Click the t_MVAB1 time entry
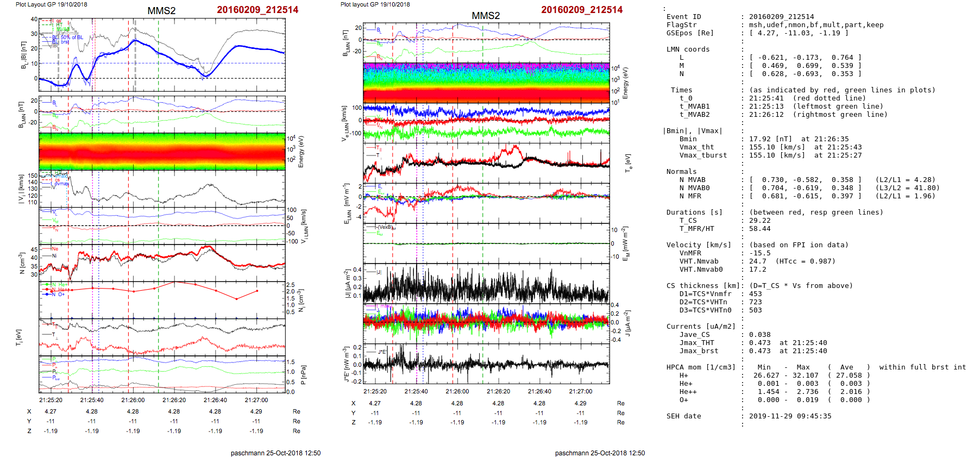The height and width of the screenshot is (457, 980). (x=694, y=107)
